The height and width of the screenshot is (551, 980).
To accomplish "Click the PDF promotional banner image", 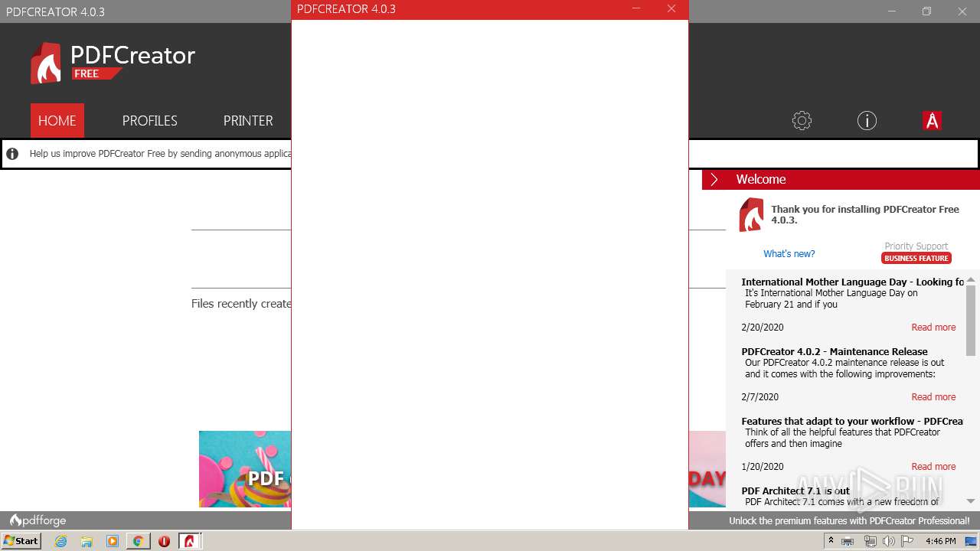I will tap(245, 469).
